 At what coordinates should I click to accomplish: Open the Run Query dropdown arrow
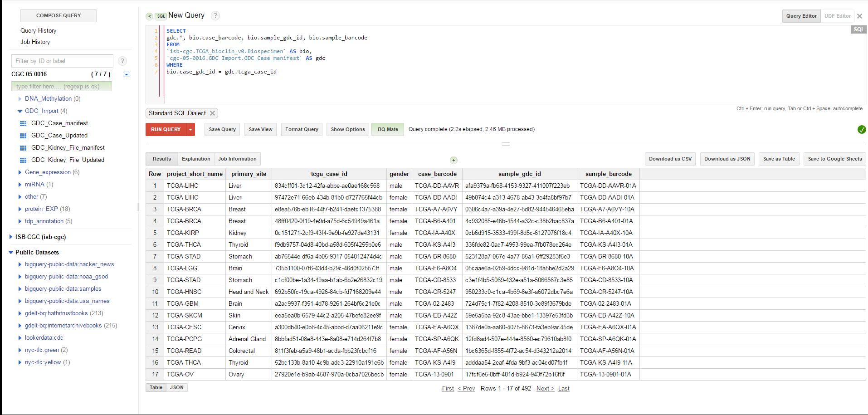click(190, 129)
